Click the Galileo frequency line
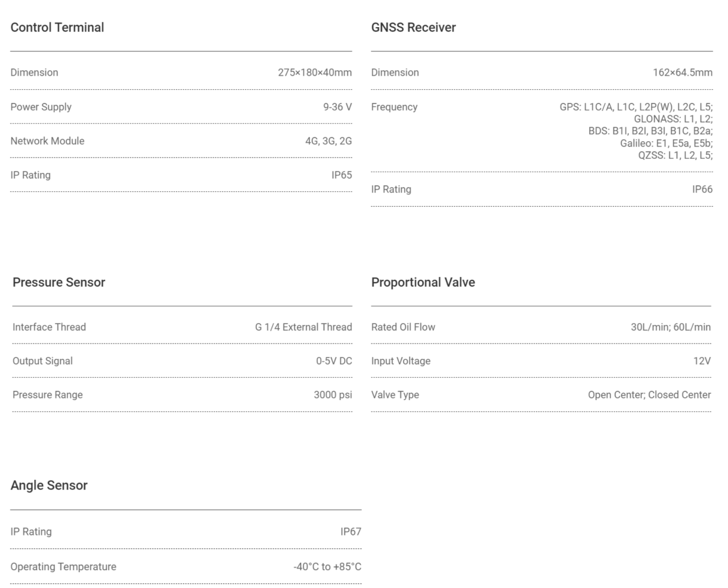 point(666,143)
